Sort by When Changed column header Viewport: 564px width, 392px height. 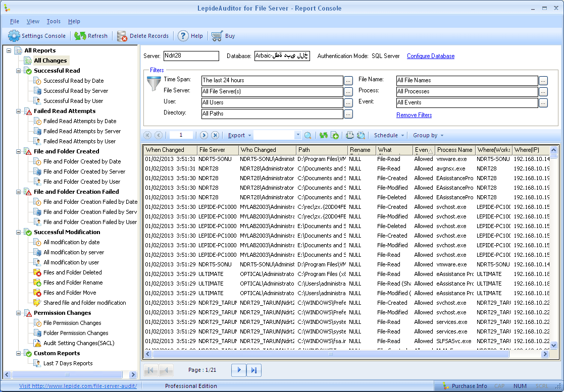coord(171,150)
